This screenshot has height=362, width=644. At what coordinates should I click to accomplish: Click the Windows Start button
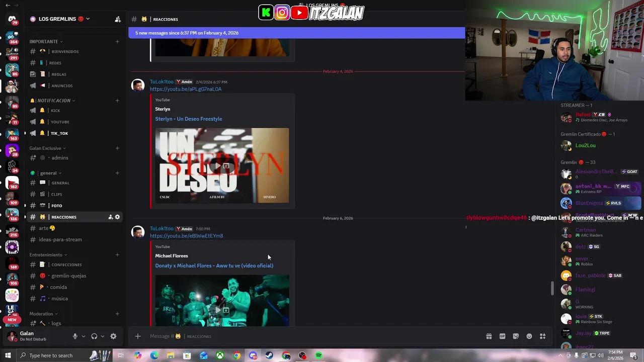(8, 355)
